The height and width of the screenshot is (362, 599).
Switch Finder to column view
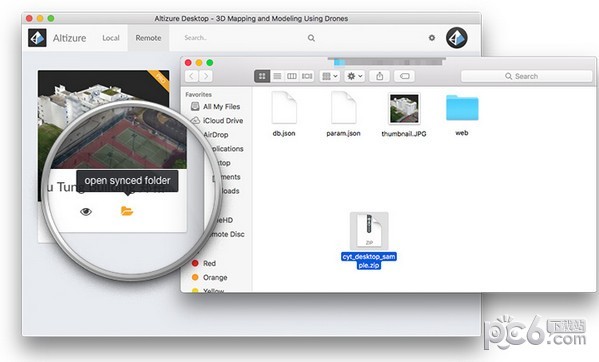pyautogui.click(x=292, y=76)
